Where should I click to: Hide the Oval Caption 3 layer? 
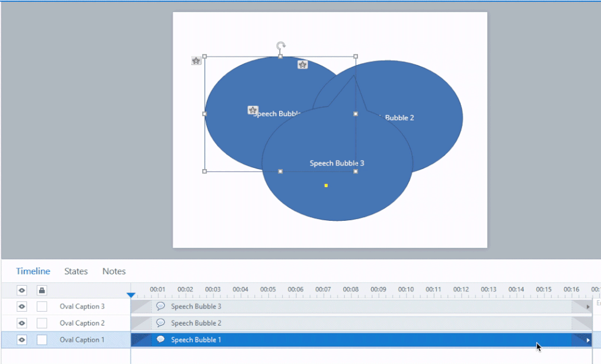tap(22, 306)
